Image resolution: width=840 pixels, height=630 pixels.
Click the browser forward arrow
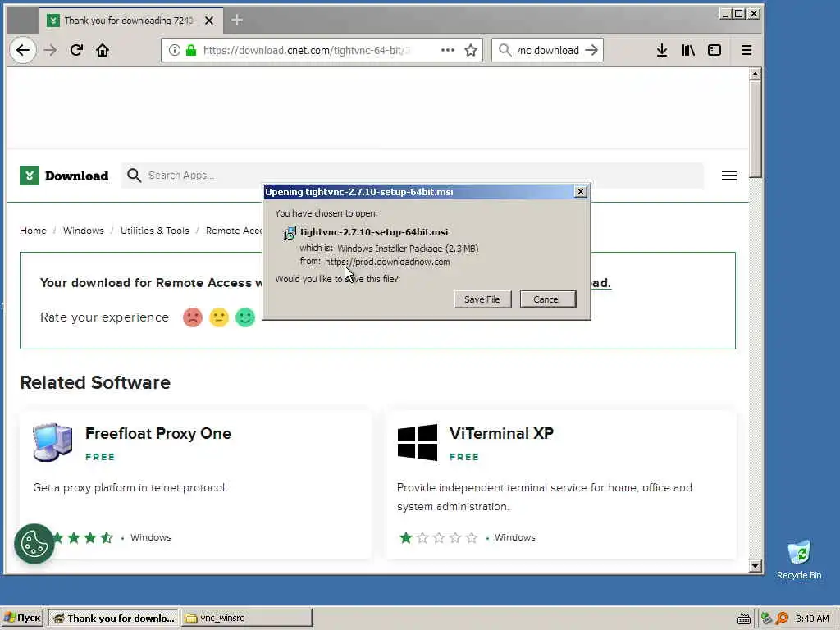click(x=50, y=50)
